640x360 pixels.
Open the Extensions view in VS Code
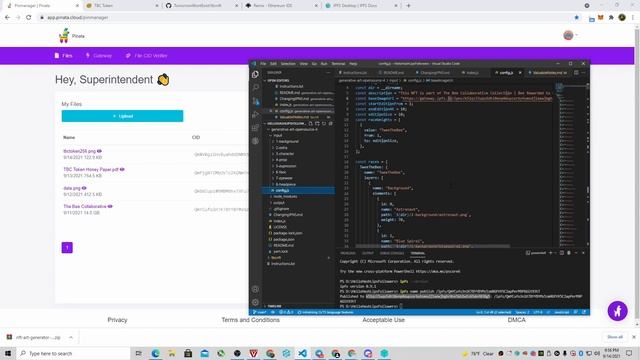point(256,128)
